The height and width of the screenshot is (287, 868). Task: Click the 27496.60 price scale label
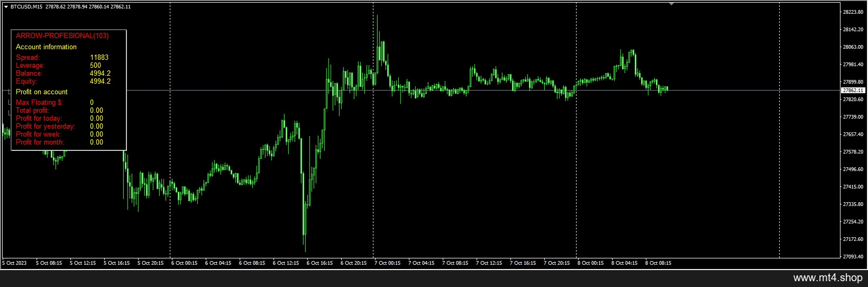point(853,169)
